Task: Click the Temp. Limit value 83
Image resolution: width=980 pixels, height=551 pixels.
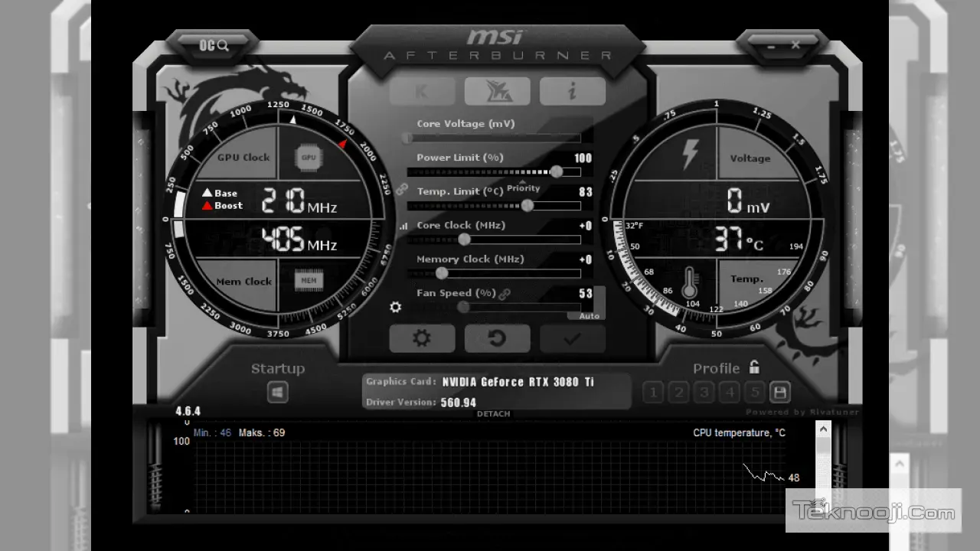Action: coord(586,192)
